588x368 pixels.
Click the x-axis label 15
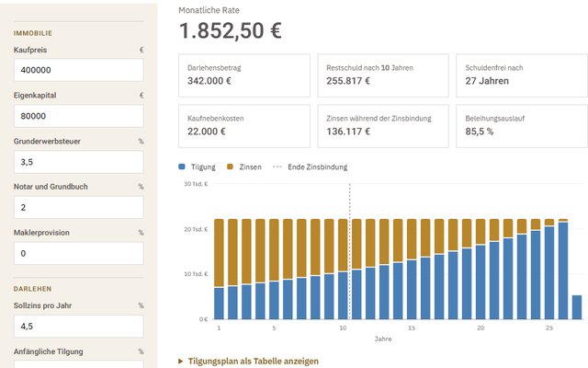click(x=412, y=328)
